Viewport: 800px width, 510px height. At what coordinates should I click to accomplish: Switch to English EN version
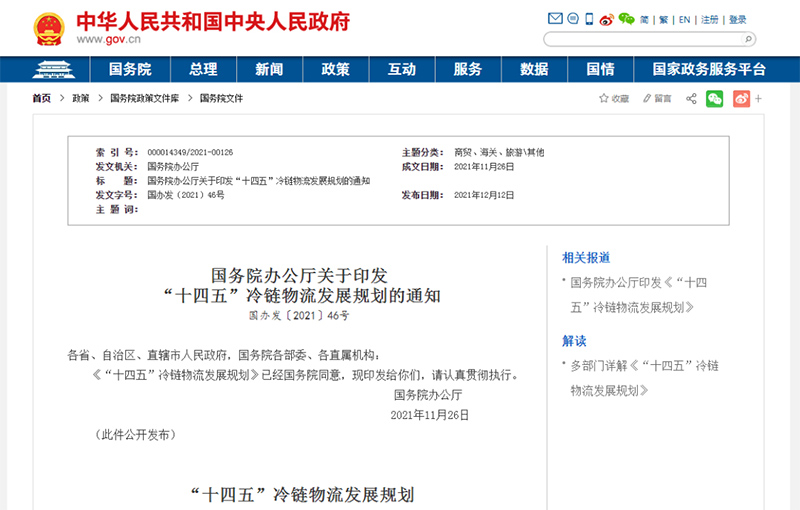click(x=685, y=20)
